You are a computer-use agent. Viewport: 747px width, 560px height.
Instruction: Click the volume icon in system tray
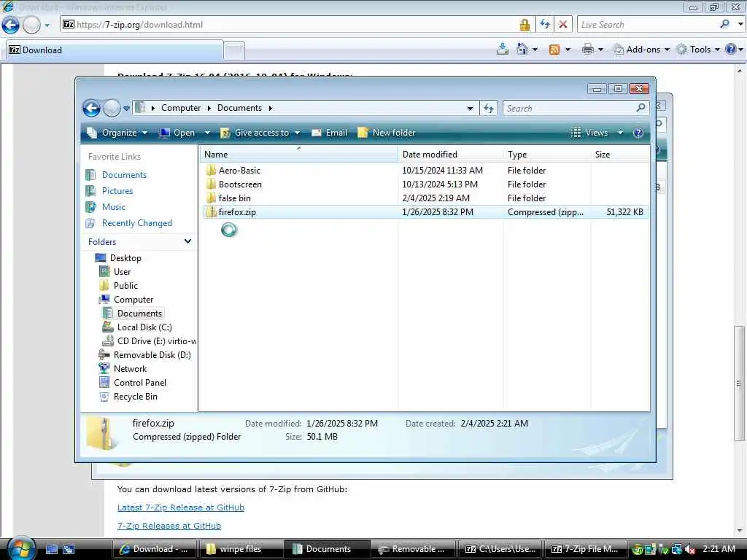point(689,550)
